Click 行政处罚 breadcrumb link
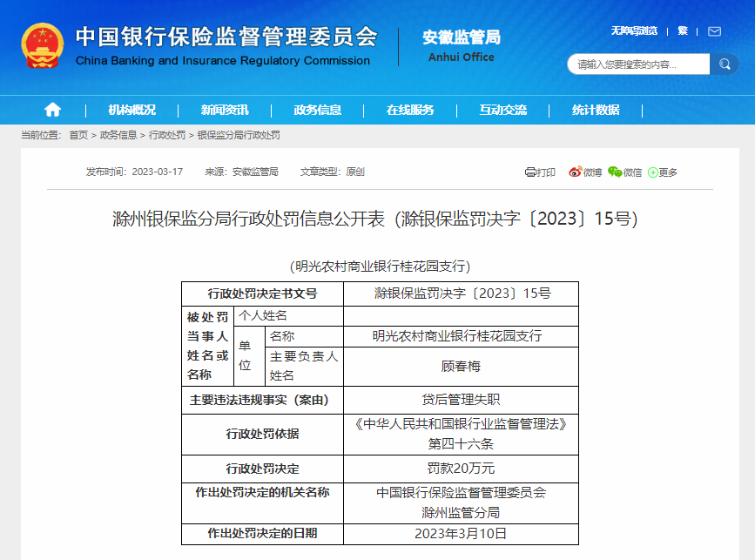The height and width of the screenshot is (560, 755). [167, 135]
